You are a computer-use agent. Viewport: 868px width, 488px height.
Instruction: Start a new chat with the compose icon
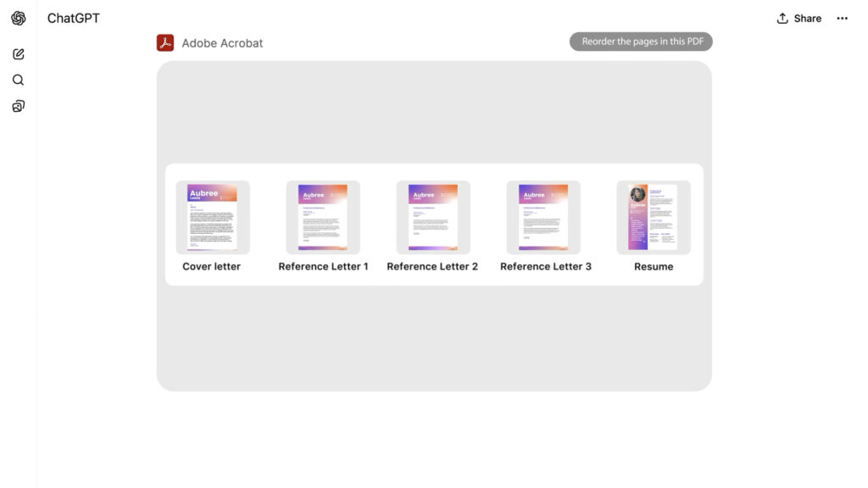point(19,54)
